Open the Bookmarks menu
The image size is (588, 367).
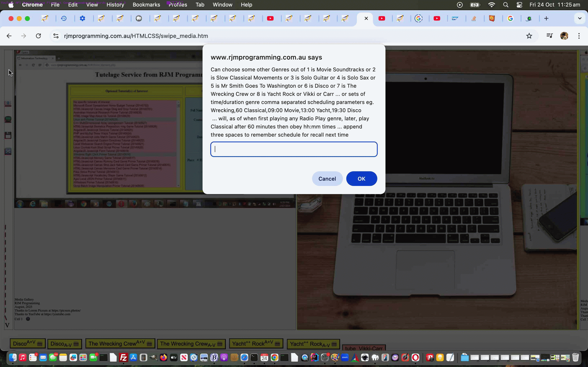pyautogui.click(x=146, y=5)
